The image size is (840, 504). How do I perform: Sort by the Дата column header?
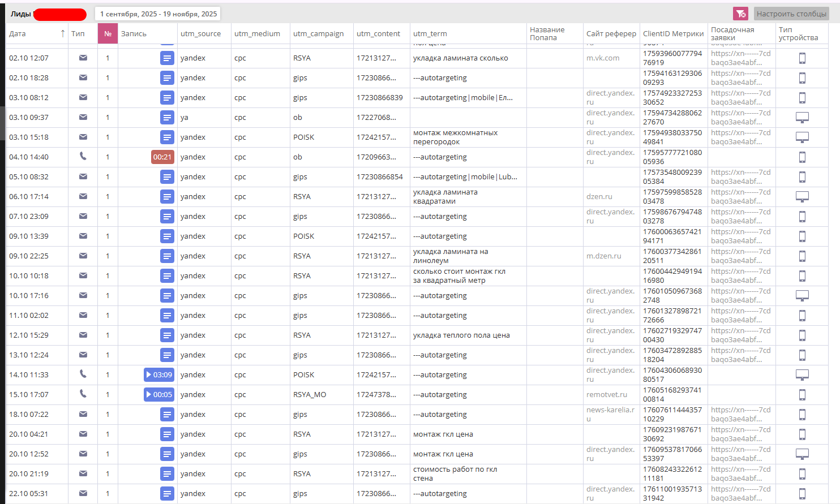click(x=18, y=34)
